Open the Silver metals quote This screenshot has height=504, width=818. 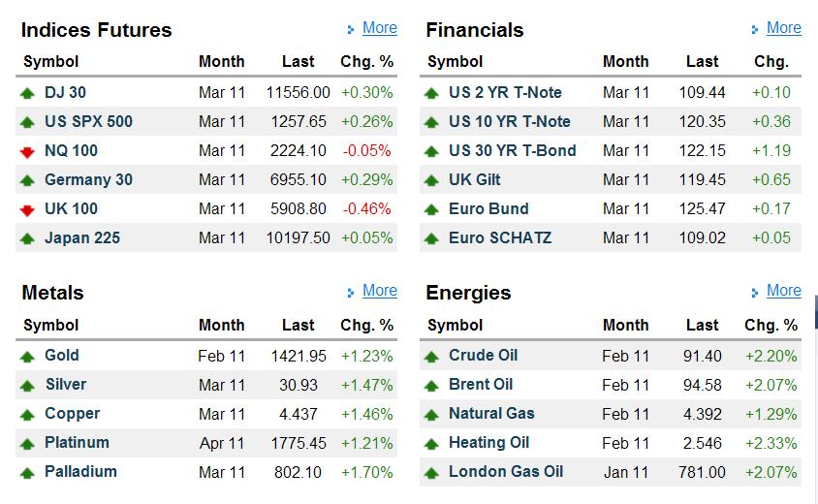(x=66, y=385)
